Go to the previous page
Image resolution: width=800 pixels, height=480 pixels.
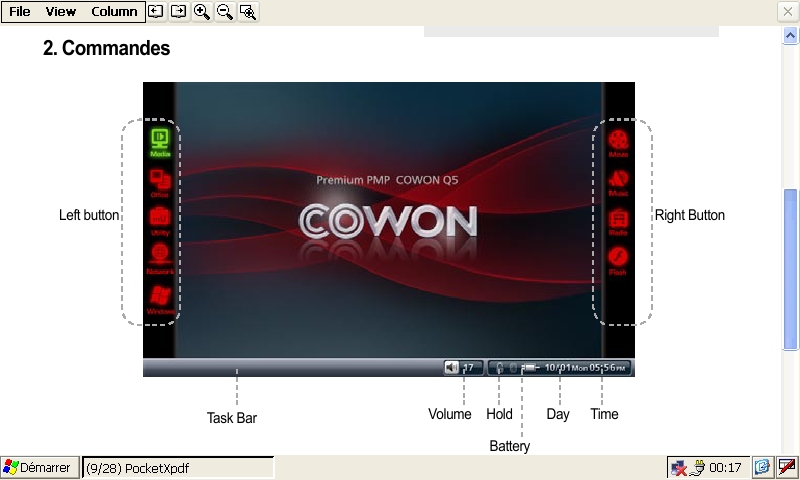(156, 11)
